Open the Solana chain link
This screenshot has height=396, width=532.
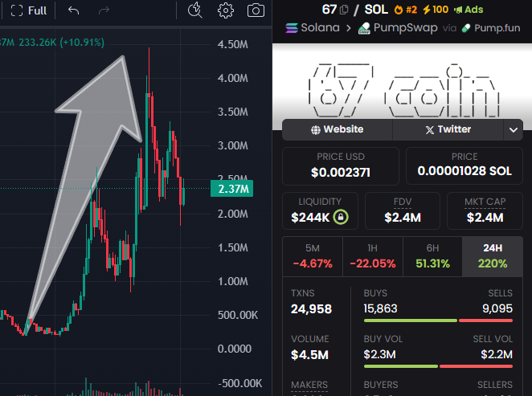(313, 27)
